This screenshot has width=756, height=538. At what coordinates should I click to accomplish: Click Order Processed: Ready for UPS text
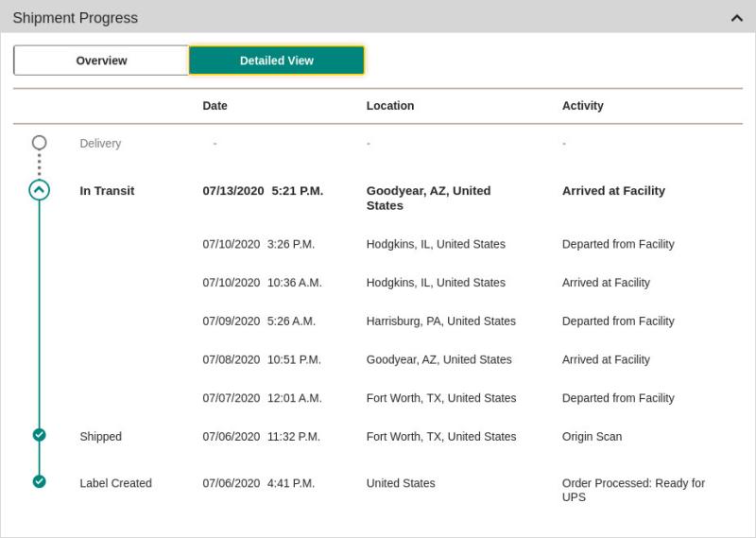pyautogui.click(x=633, y=490)
